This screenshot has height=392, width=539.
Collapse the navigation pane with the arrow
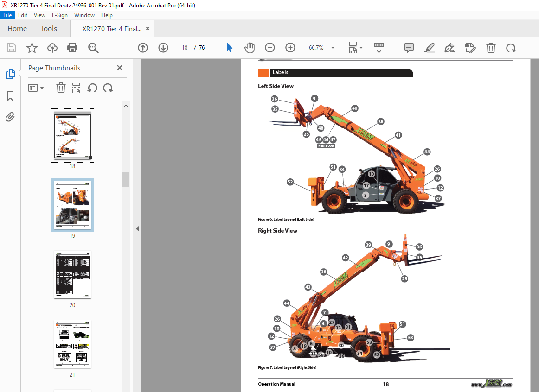tap(137, 228)
